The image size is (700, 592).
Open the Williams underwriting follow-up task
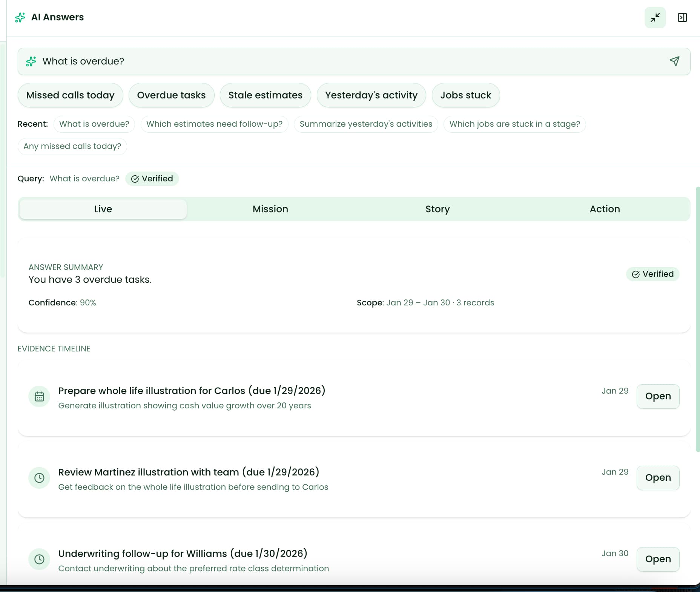658,559
